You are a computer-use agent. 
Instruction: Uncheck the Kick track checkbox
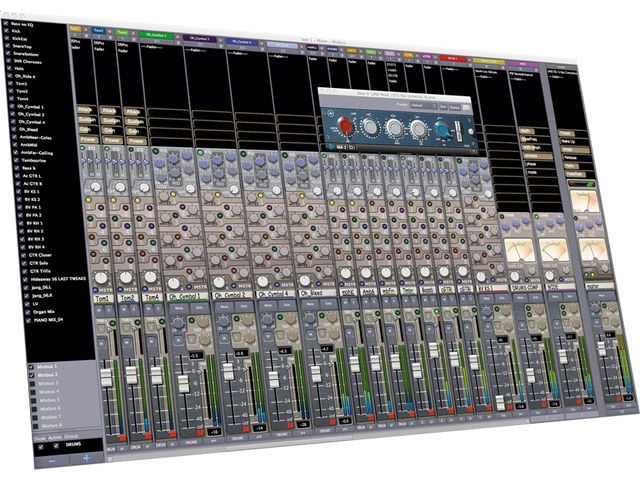6,31
